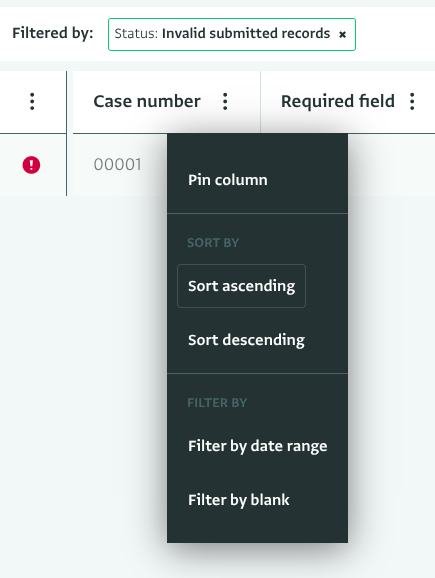The width and height of the screenshot is (435, 578).
Task: Open the record with case number 00001
Action: pyautogui.click(x=117, y=165)
